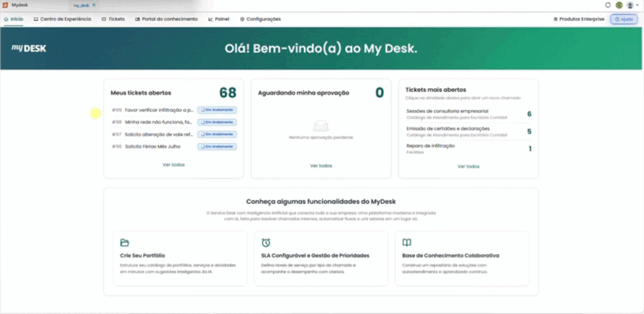
Task: Click the folder icon above Crie Seu Portfólio
Action: point(124,243)
